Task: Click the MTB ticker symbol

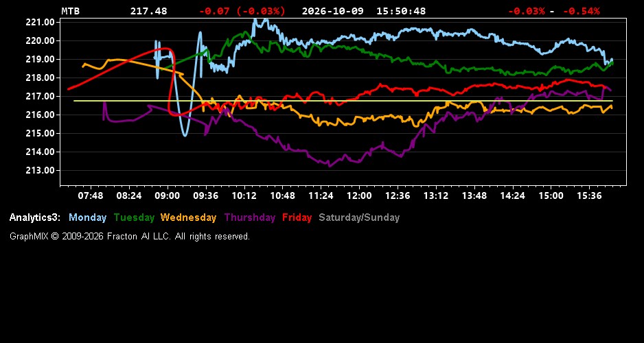Action: (x=70, y=11)
